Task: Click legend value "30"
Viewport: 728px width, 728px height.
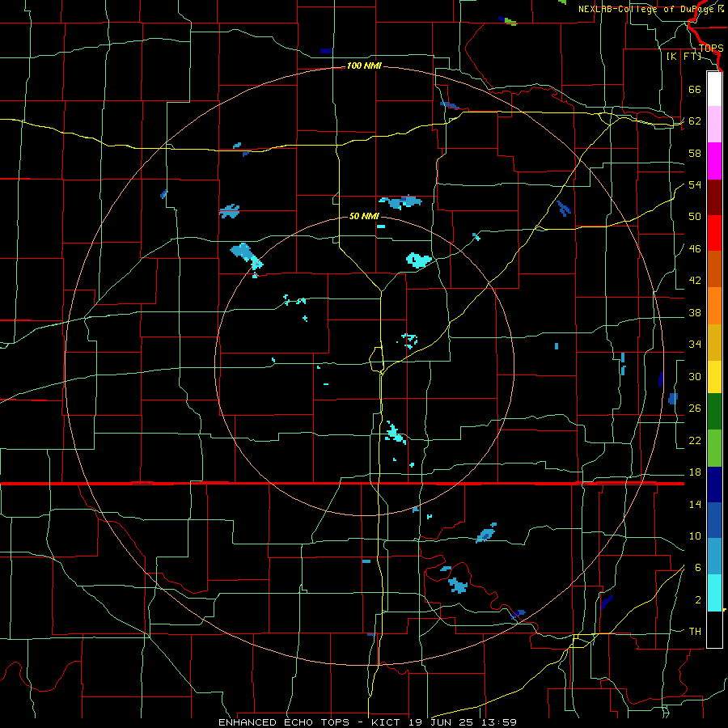Action: click(695, 376)
